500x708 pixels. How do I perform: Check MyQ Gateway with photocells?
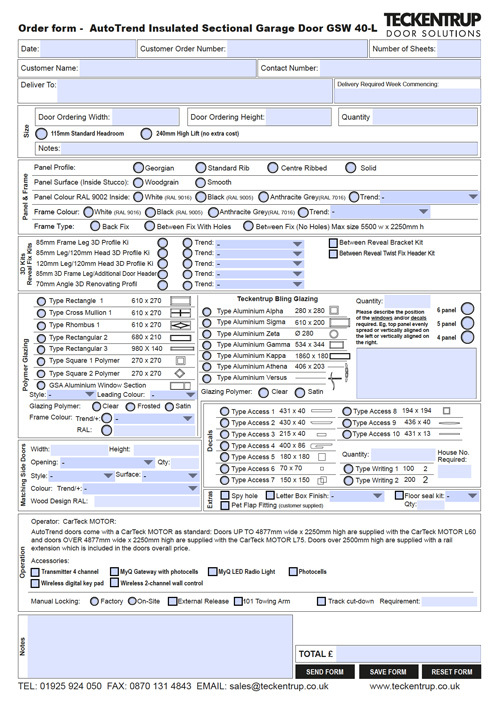[115, 572]
